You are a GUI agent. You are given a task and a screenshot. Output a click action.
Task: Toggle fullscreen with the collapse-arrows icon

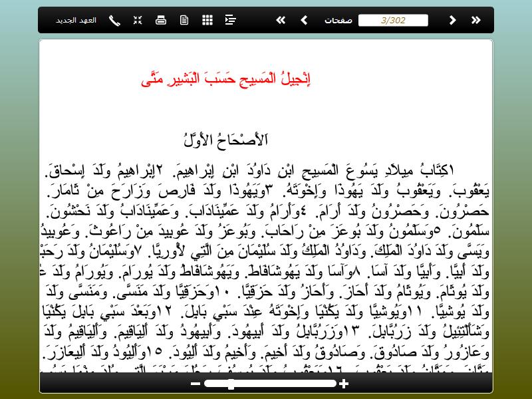137,20
